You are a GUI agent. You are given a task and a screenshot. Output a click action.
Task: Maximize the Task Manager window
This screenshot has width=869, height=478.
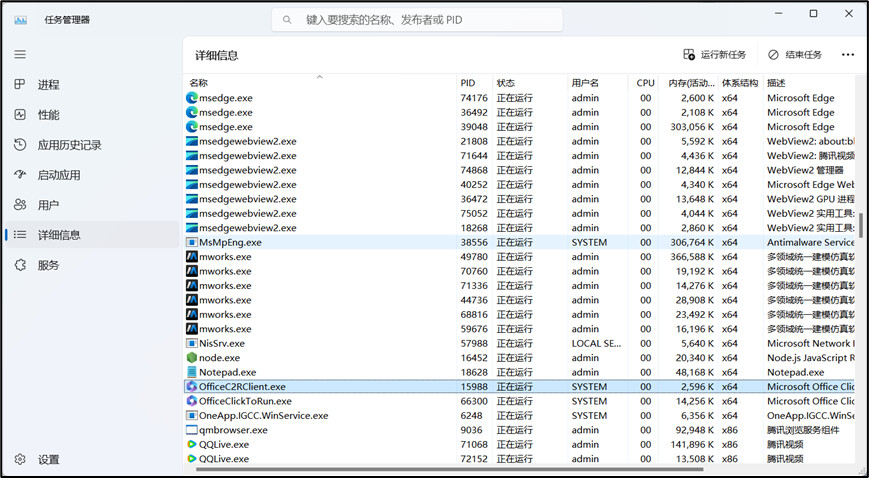813,14
